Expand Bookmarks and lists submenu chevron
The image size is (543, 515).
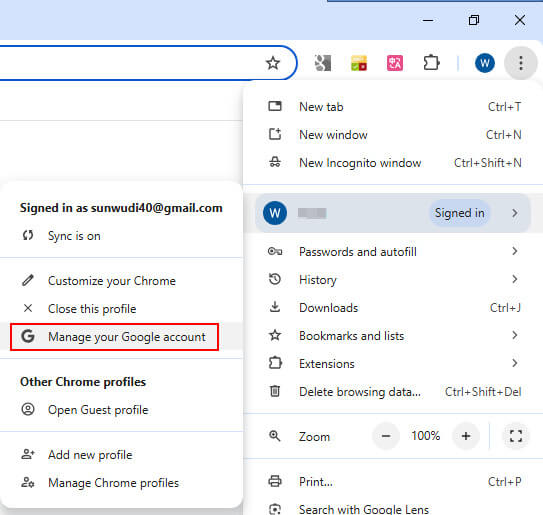point(515,335)
